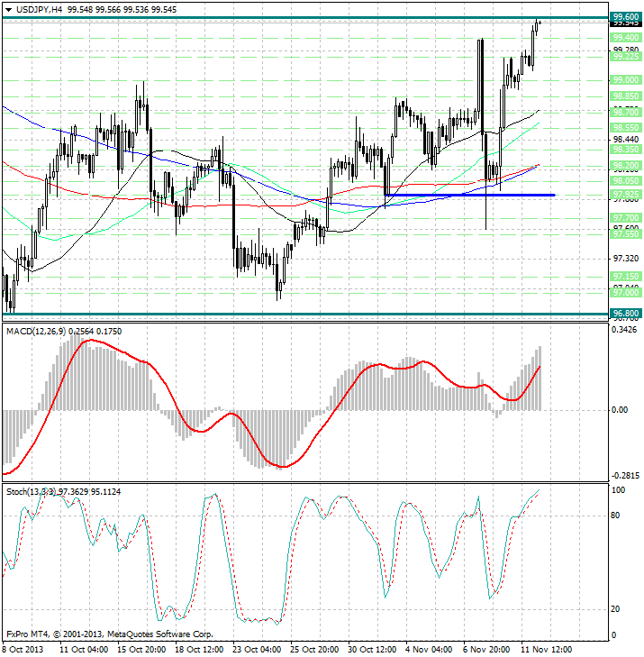Screen dimensions: 644x657
Task: Click the MACD 0.00 zero level label
Action: click(x=620, y=410)
